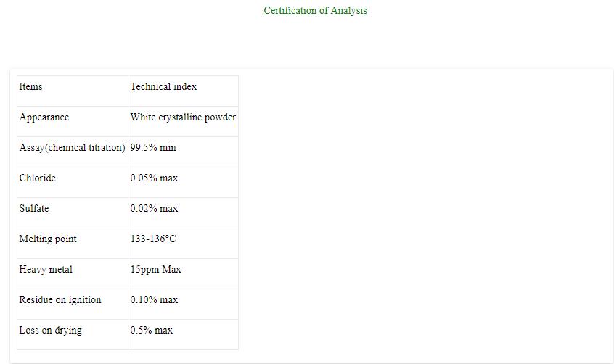Viewport: 614px width, 364px height.
Task: Select the Heavy metal row label
Action: tap(46, 270)
